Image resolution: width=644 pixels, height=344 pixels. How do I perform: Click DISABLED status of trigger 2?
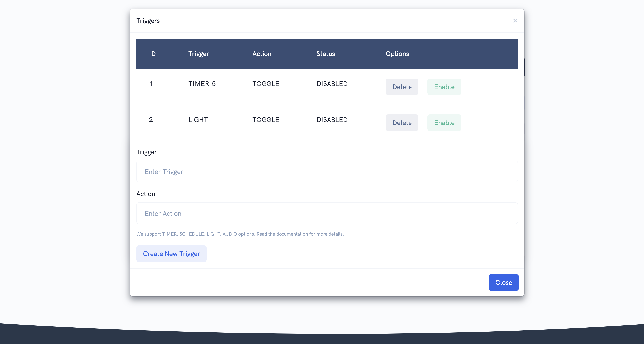332,120
